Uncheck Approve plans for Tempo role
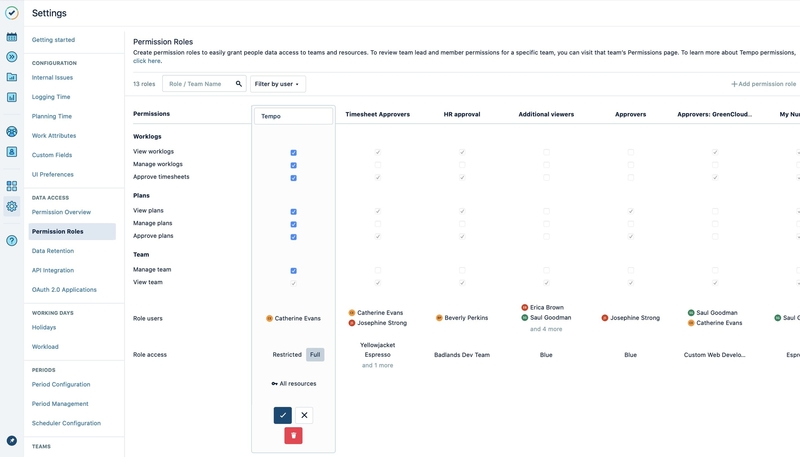Image resolution: width=800 pixels, height=457 pixels. [x=293, y=237]
